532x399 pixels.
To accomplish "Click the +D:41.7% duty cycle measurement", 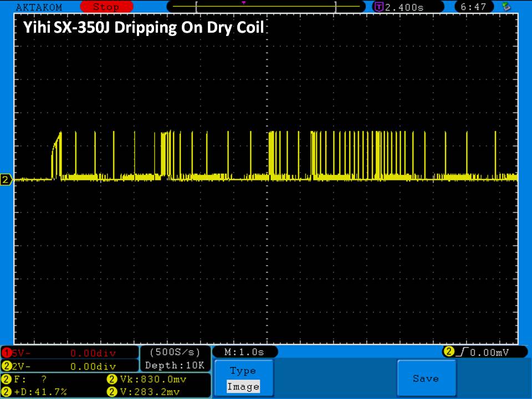I will click(x=42, y=392).
